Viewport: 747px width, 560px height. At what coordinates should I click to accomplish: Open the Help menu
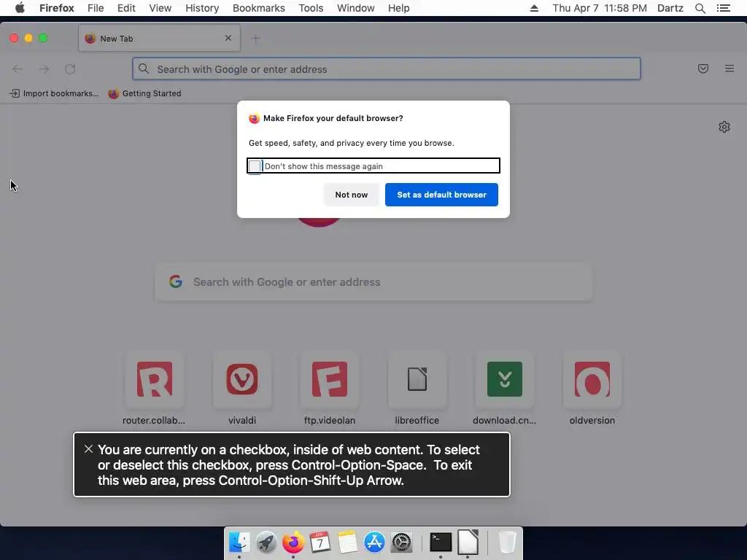coord(398,8)
